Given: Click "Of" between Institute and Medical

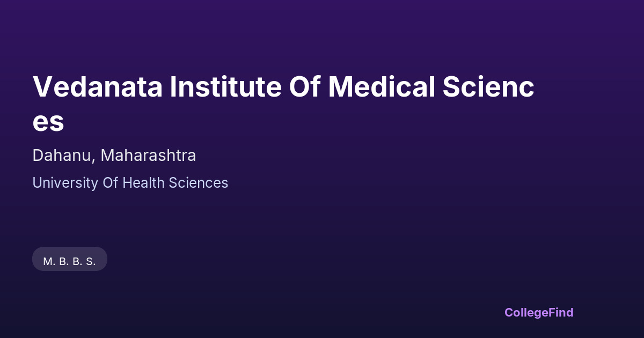Looking at the screenshot, I should click(304, 87).
